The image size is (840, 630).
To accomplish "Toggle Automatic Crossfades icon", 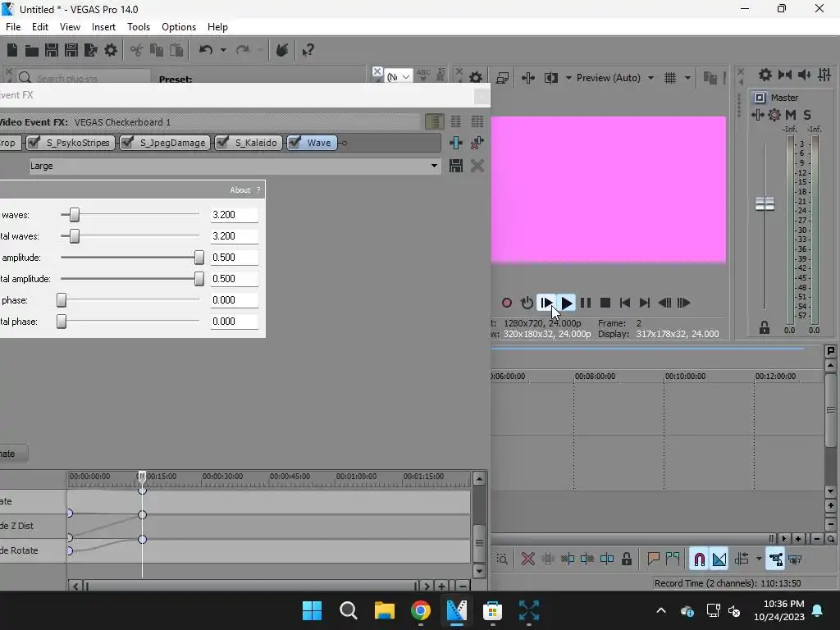I will (x=719, y=559).
